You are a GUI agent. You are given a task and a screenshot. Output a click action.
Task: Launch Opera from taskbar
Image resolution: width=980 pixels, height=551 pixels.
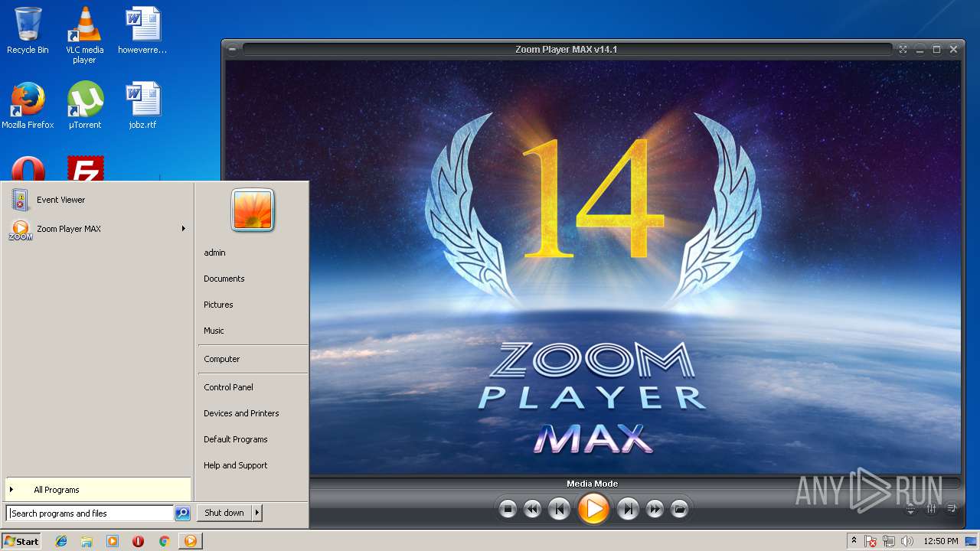coord(138,541)
